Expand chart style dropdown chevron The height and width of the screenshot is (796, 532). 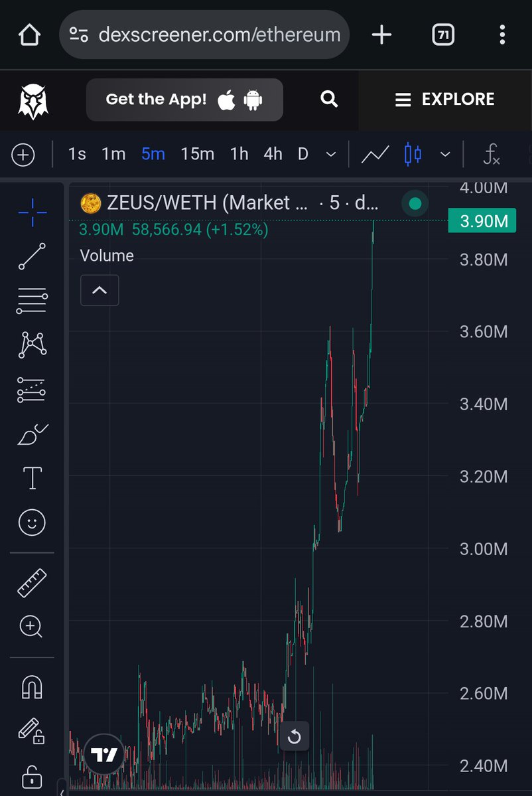445,154
